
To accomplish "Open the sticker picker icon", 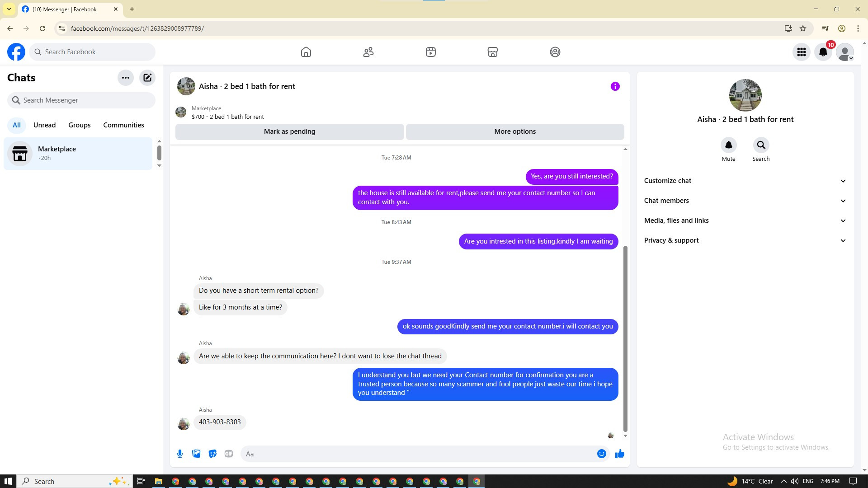I will [x=212, y=454].
